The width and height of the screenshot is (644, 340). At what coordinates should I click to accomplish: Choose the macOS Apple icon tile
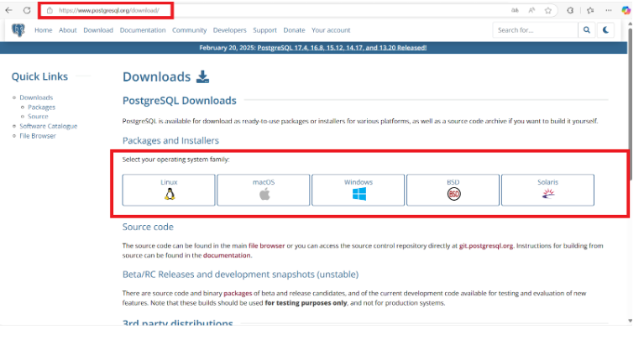point(264,190)
